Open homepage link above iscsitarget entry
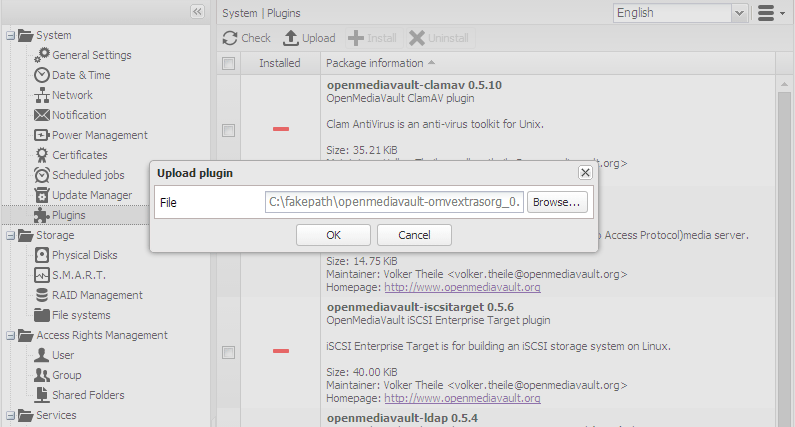The width and height of the screenshot is (795, 427). pos(462,287)
